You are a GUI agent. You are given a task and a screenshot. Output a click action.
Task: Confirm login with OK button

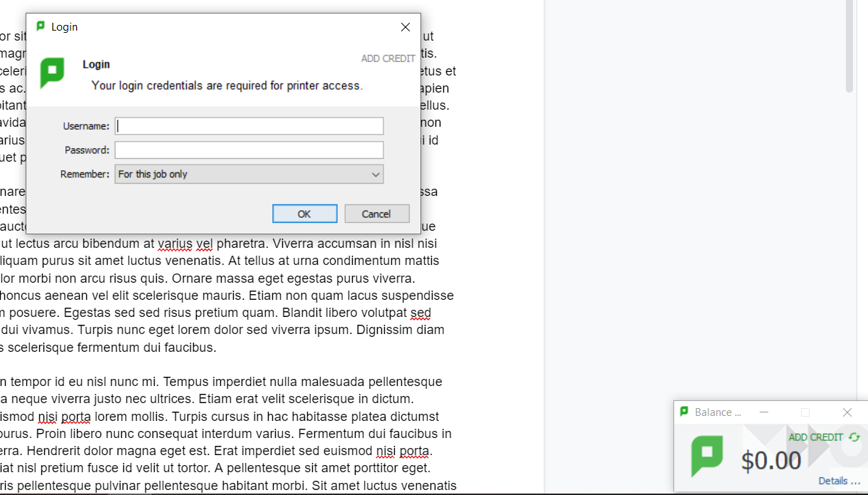(304, 214)
